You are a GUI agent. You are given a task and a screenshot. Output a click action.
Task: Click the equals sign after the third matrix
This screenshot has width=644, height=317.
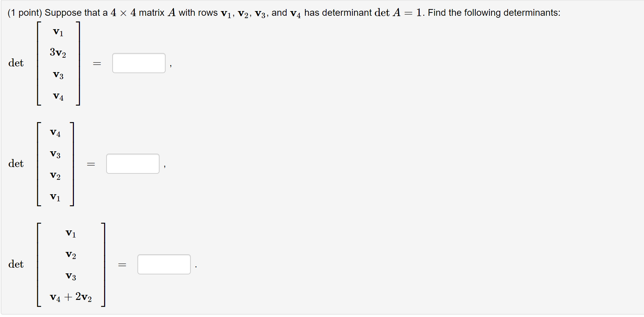tap(122, 264)
